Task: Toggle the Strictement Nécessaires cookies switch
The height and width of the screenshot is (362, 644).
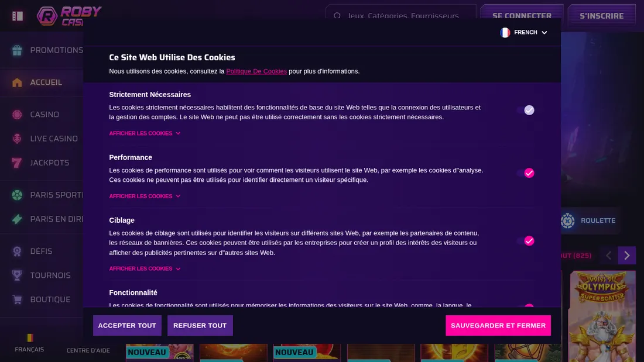Action: click(x=526, y=110)
